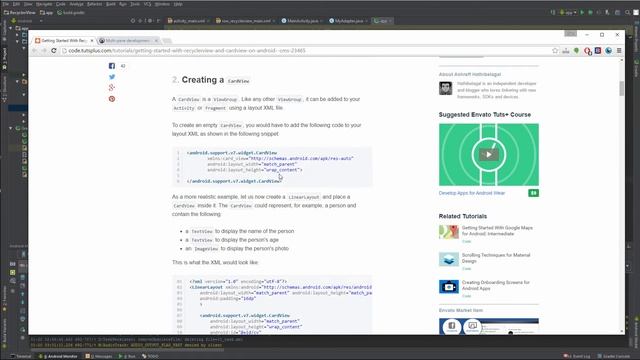Click the green Envato Market badge near course link

[533, 193]
